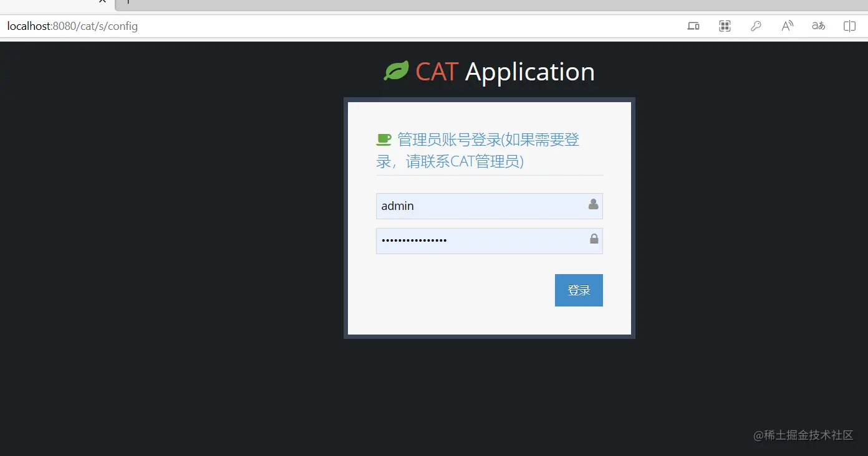Click the read aloud icon in address bar
The width and height of the screenshot is (868, 456).
(788, 26)
